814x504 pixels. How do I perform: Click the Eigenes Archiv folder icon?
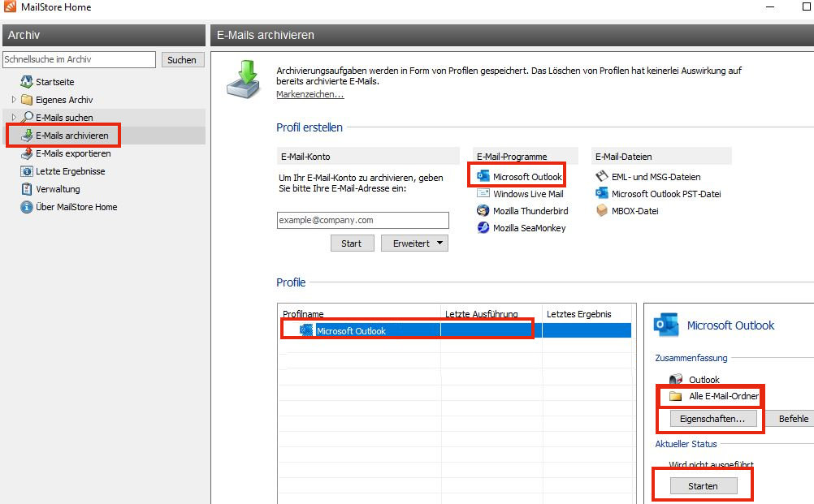coord(27,100)
